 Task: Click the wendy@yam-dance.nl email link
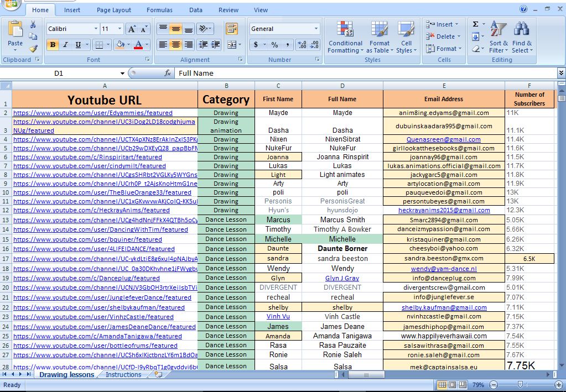444,269
